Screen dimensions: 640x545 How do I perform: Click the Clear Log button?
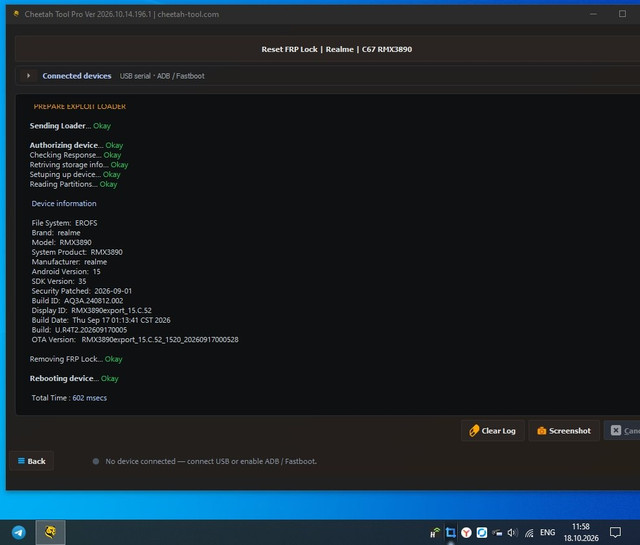(x=493, y=431)
